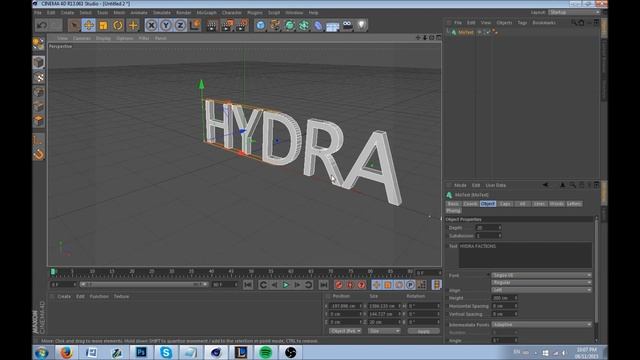Image resolution: width=640 pixels, height=360 pixels.
Task: Open the MoGraph menu
Action: click(x=207, y=13)
